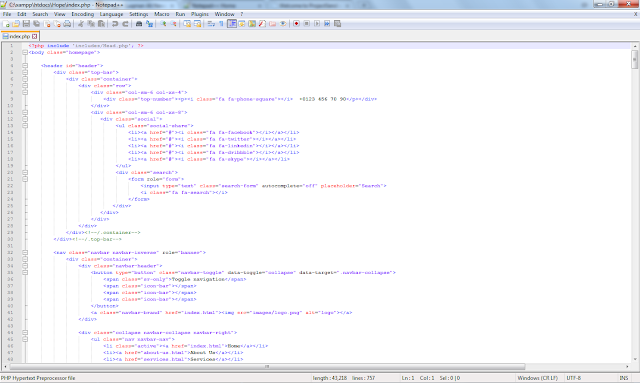Click the horizontal scrollbar thumb
The width and height of the screenshot is (640, 383).
point(267,366)
